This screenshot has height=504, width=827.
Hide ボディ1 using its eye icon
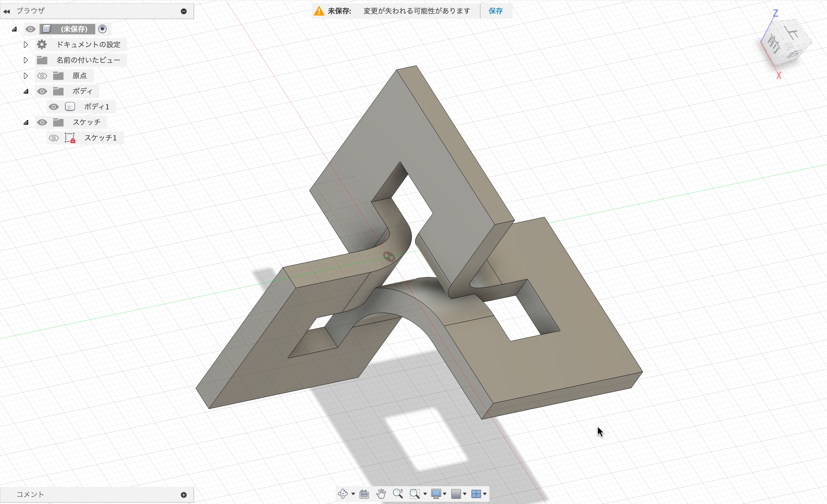tap(54, 106)
